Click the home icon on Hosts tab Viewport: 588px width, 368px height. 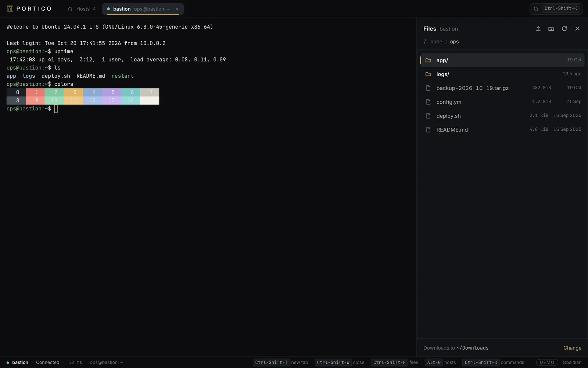[x=70, y=9]
